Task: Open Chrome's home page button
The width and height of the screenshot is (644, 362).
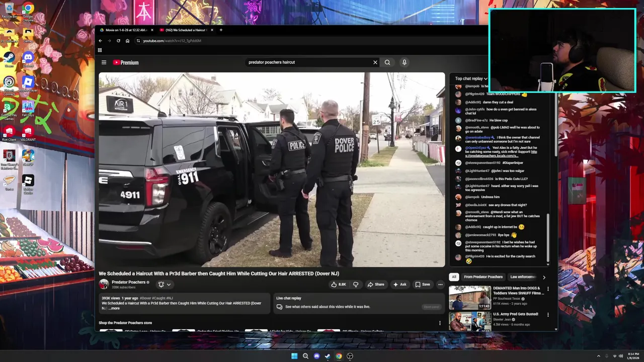Action: coord(127,41)
